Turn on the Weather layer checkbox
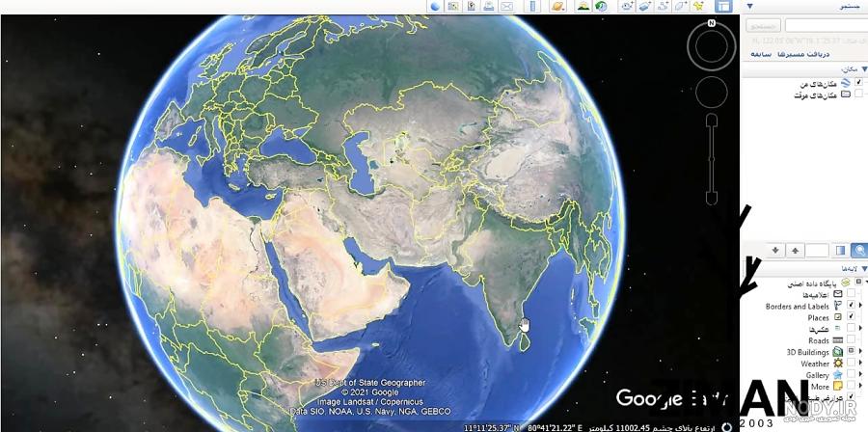The image size is (868, 432). (x=851, y=364)
